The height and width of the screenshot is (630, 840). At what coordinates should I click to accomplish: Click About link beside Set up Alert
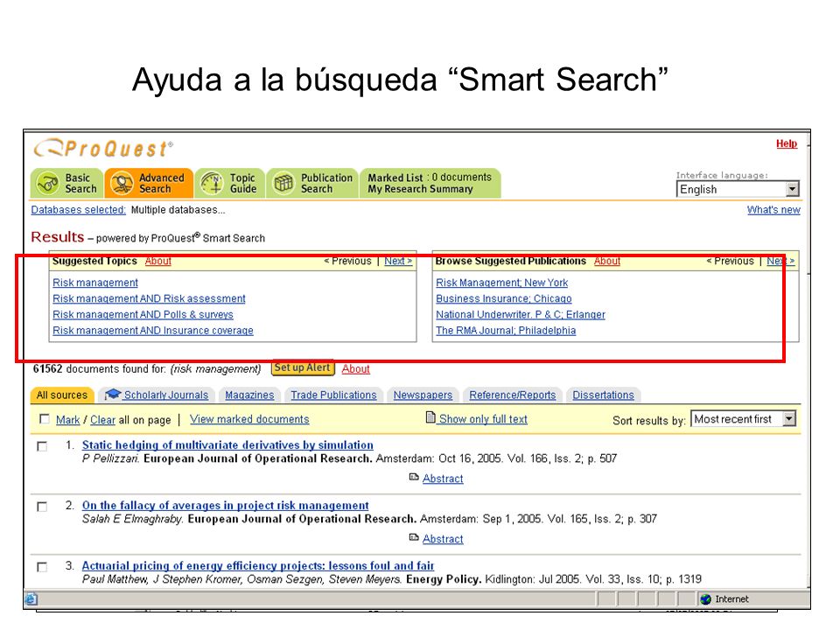click(x=356, y=369)
